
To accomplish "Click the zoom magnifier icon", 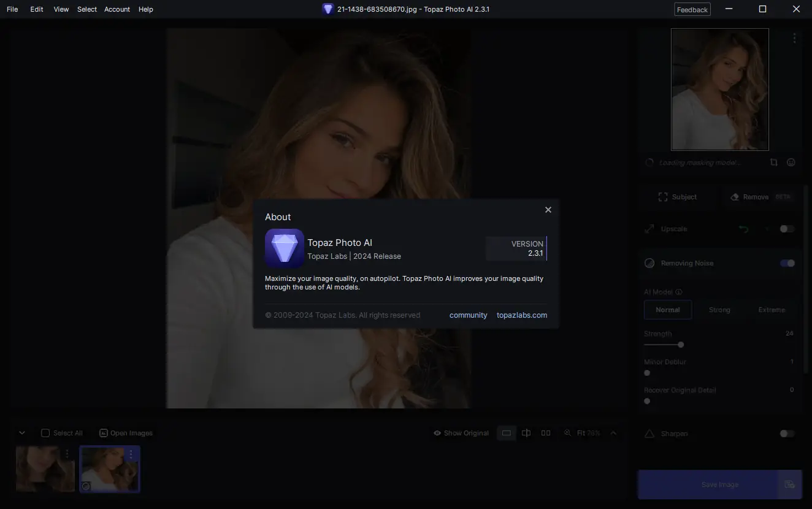I will (x=567, y=433).
